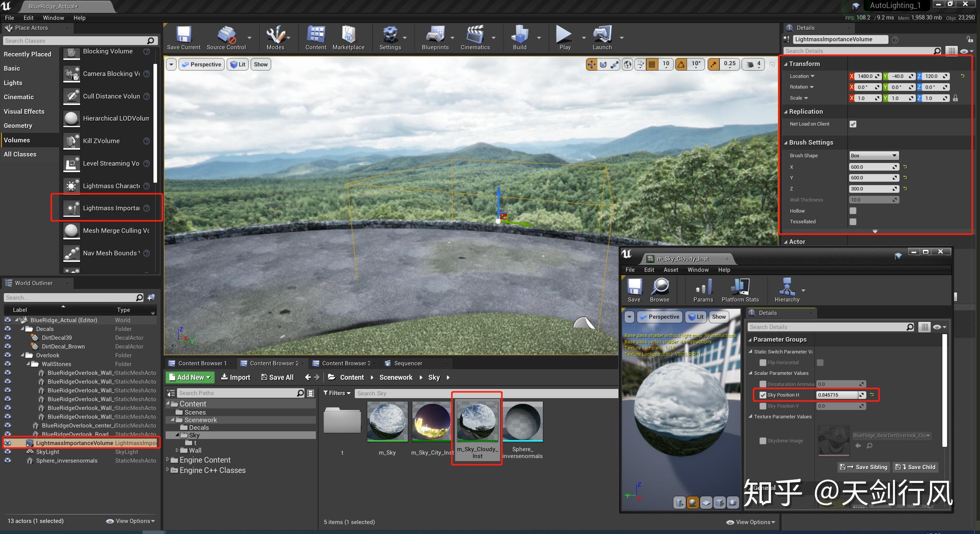Open the Marketplace icon
This screenshot has width=980, height=534.
(x=348, y=36)
